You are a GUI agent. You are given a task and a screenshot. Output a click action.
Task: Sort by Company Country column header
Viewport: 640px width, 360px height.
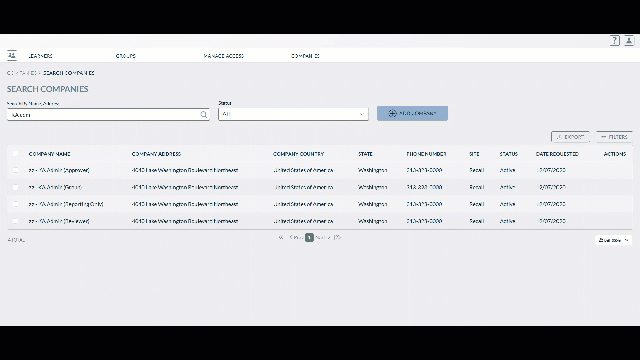tap(298, 154)
